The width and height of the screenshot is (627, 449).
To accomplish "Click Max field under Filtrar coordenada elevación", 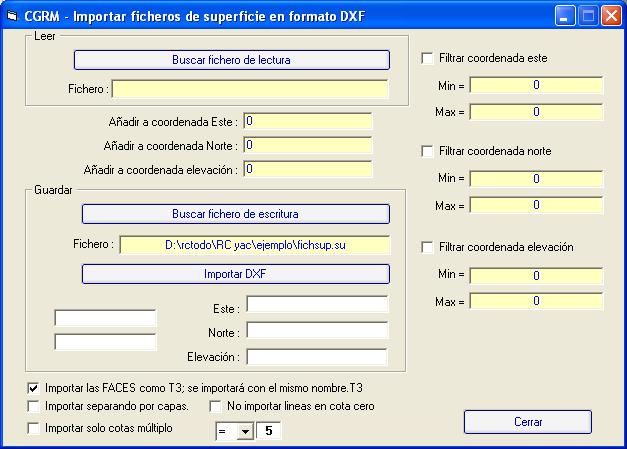I will 536,301.
